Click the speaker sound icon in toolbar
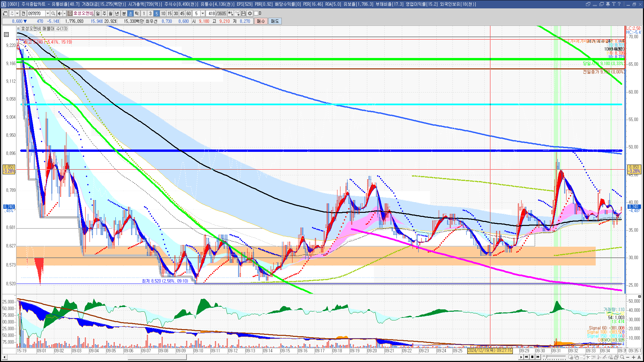 [x=59, y=13]
